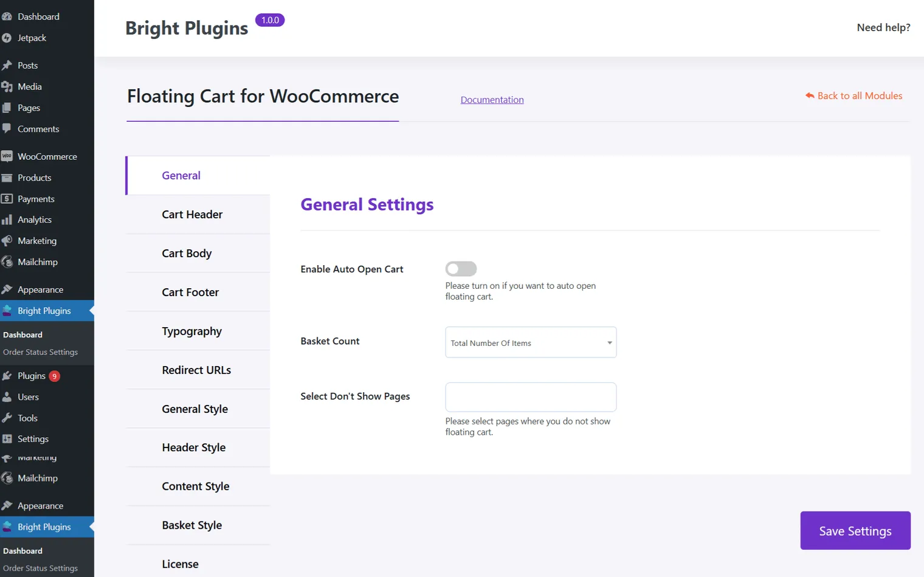This screenshot has width=924, height=577.
Task: Click the General Settings heading
Action: point(367,204)
